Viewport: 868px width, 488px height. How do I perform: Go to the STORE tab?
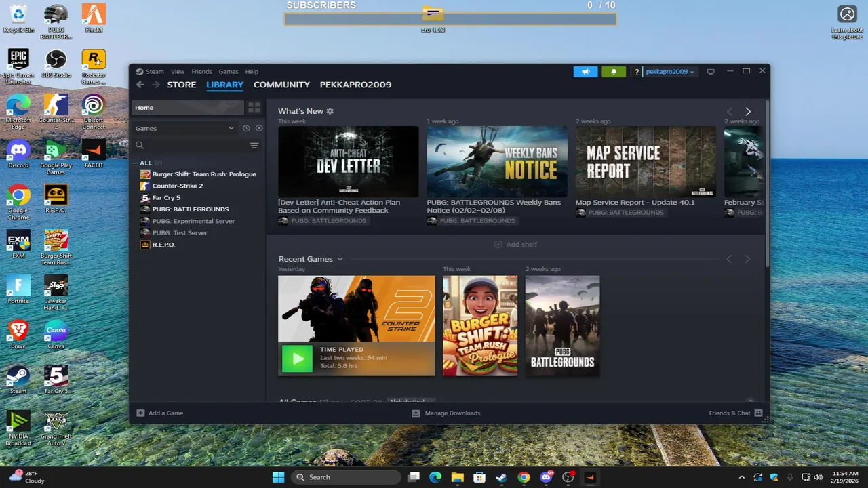[x=182, y=85]
